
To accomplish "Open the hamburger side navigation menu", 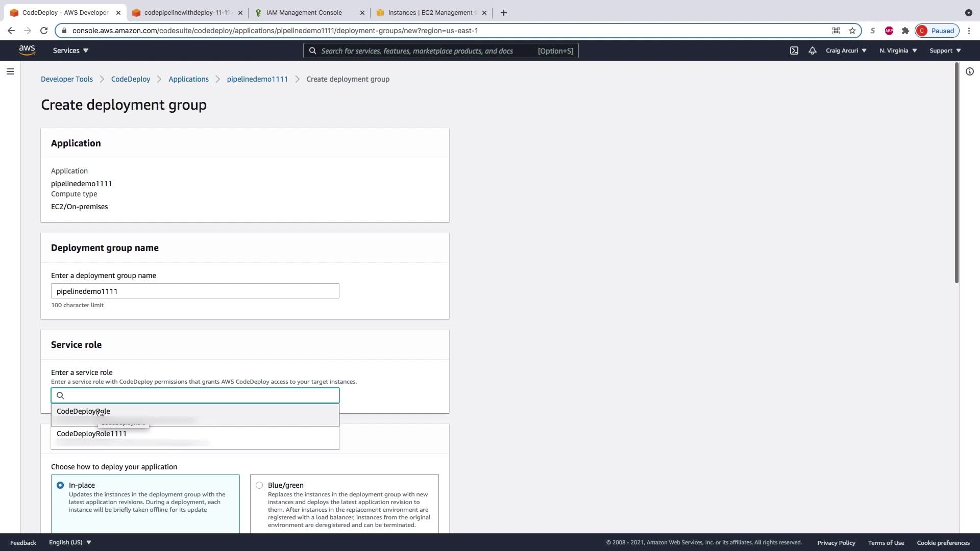I will 10,71.
